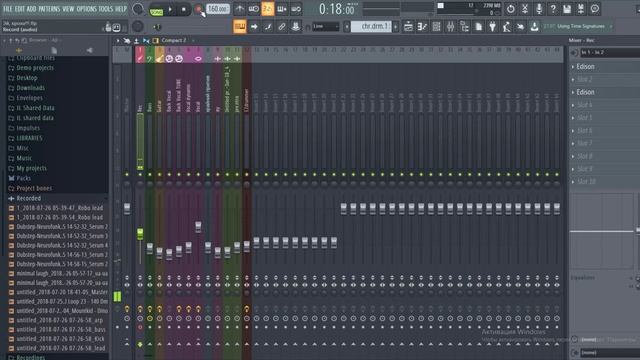Toggle the metronome icon
The height and width of the screenshot is (360, 640).
[240, 9]
